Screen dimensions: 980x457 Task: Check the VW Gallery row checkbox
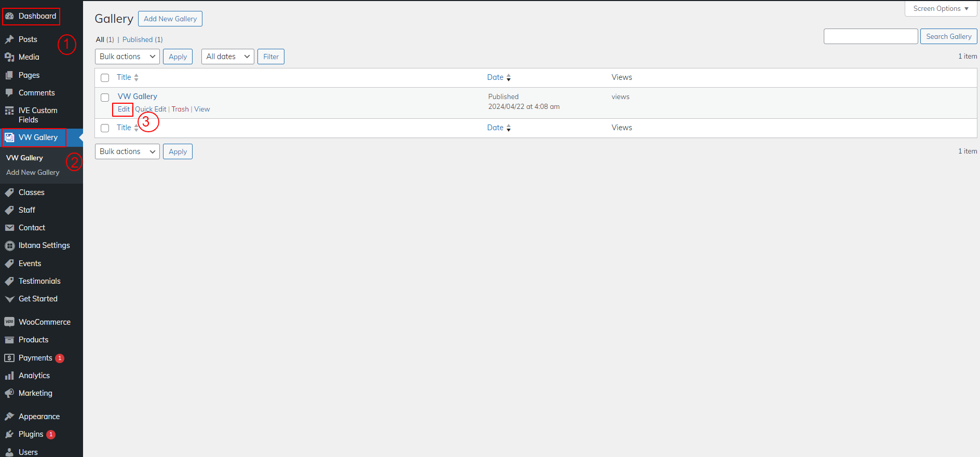click(105, 98)
